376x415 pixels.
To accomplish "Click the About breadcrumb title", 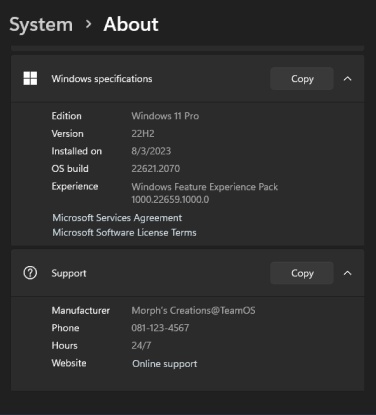I will (131, 24).
